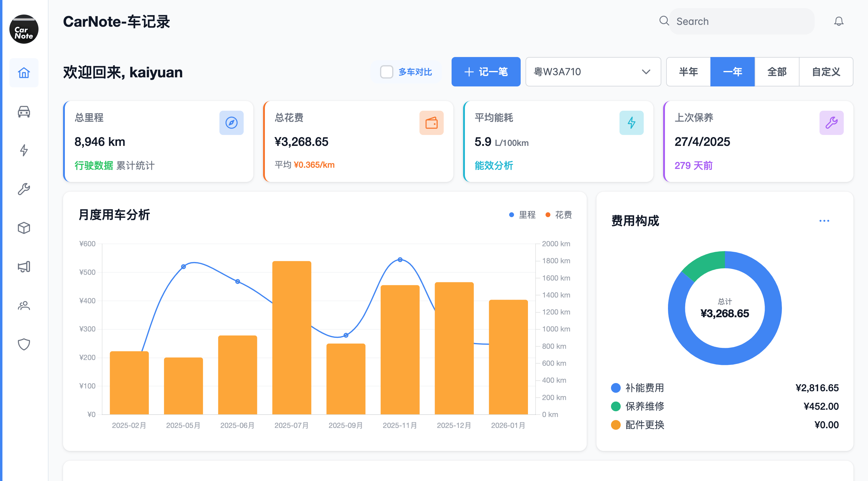Select the 半年 time filter

pos(688,72)
